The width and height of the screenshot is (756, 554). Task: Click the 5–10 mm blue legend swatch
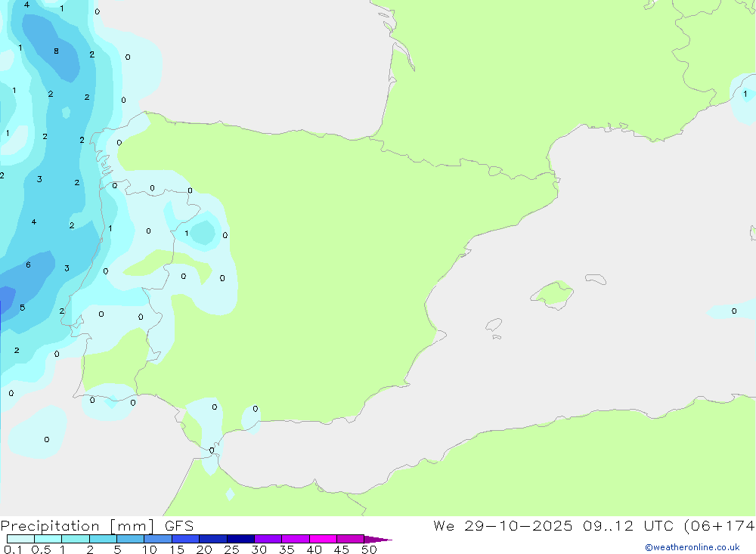pyautogui.click(x=130, y=539)
